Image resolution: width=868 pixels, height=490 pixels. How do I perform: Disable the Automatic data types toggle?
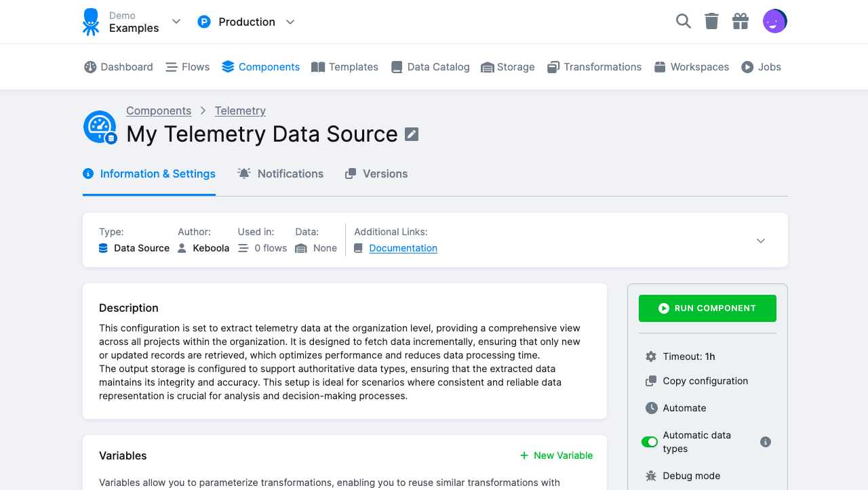pyautogui.click(x=649, y=442)
